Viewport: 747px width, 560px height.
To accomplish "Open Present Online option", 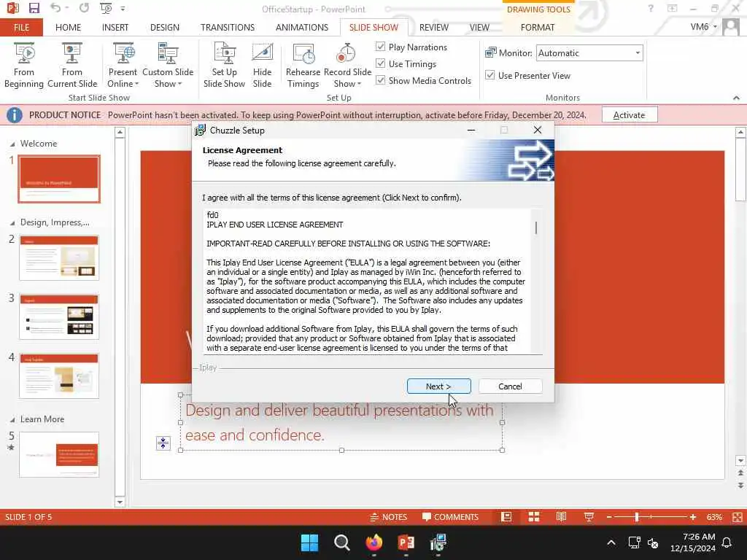I will (x=123, y=65).
